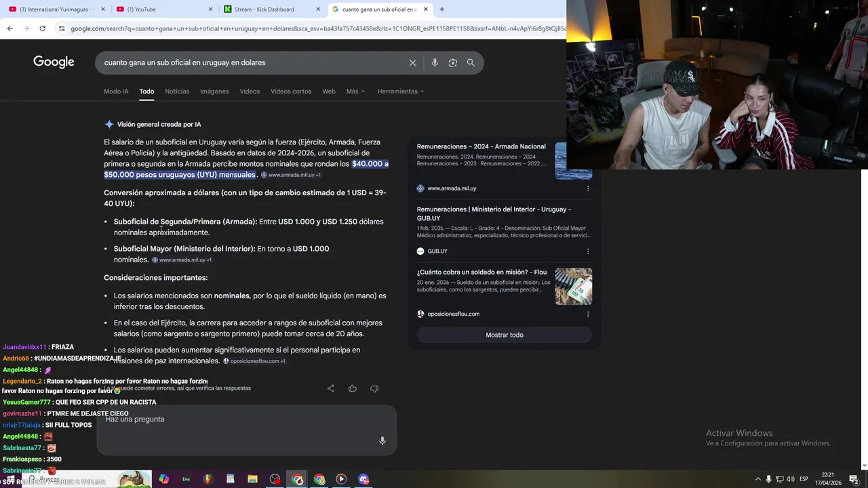Switch input language ESP in taskbar
Screen dimensions: 868x488
click(804, 479)
